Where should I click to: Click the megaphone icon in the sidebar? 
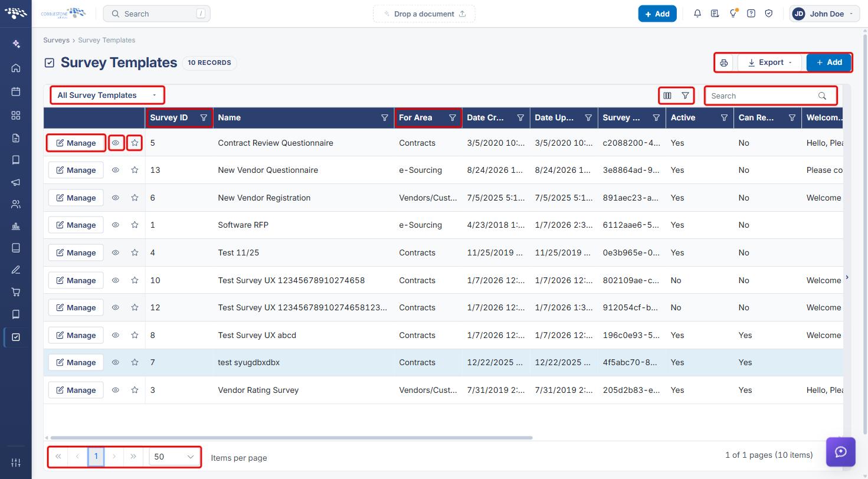tap(16, 182)
